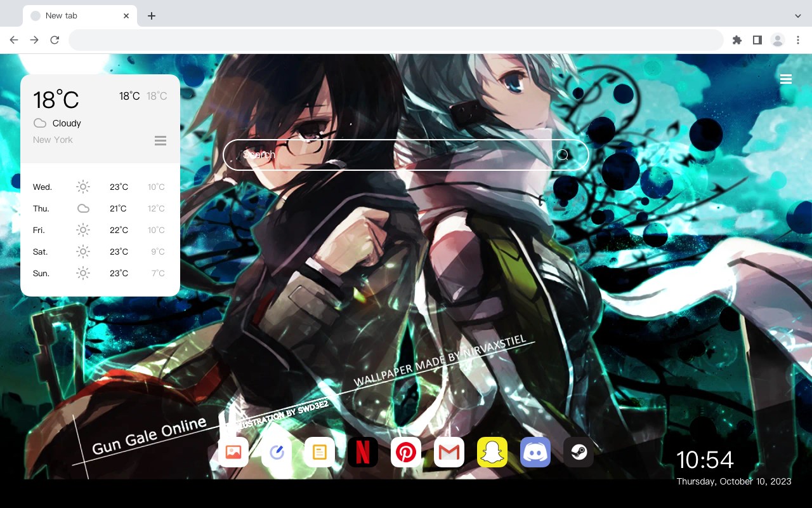
Task: Launch the Pinterest shortcut
Action: tap(406, 452)
